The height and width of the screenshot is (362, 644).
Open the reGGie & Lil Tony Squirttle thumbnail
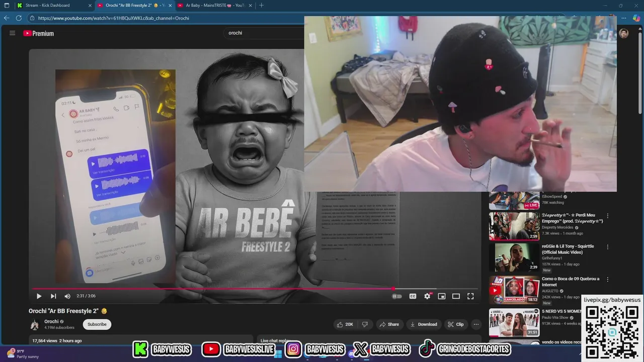(x=514, y=257)
